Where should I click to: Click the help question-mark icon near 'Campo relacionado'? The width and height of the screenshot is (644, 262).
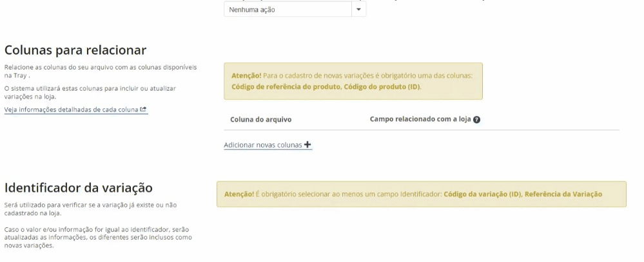pyautogui.click(x=476, y=120)
